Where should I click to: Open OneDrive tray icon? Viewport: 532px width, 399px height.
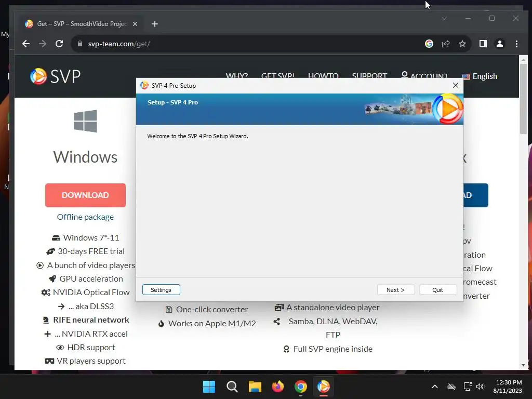click(x=451, y=387)
